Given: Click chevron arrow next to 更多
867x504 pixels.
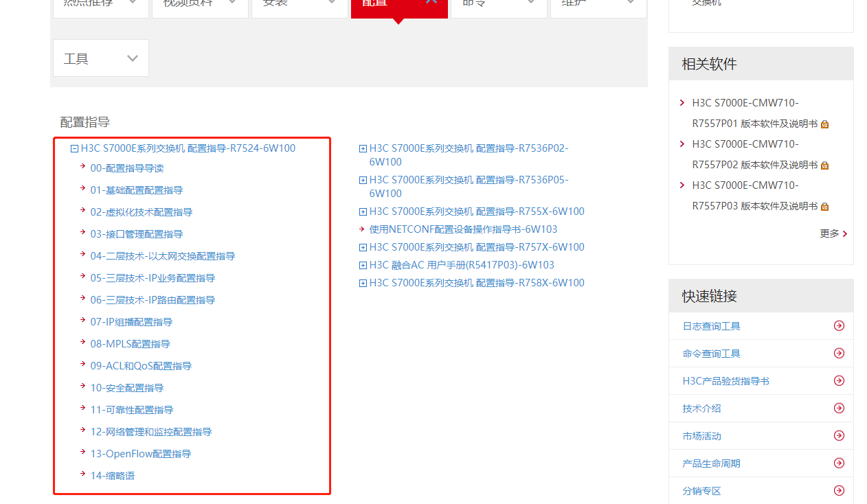Looking at the screenshot, I should point(845,234).
